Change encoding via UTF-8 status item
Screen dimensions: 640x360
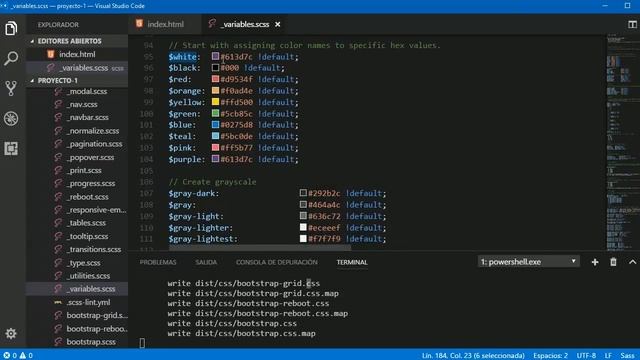tap(586, 356)
